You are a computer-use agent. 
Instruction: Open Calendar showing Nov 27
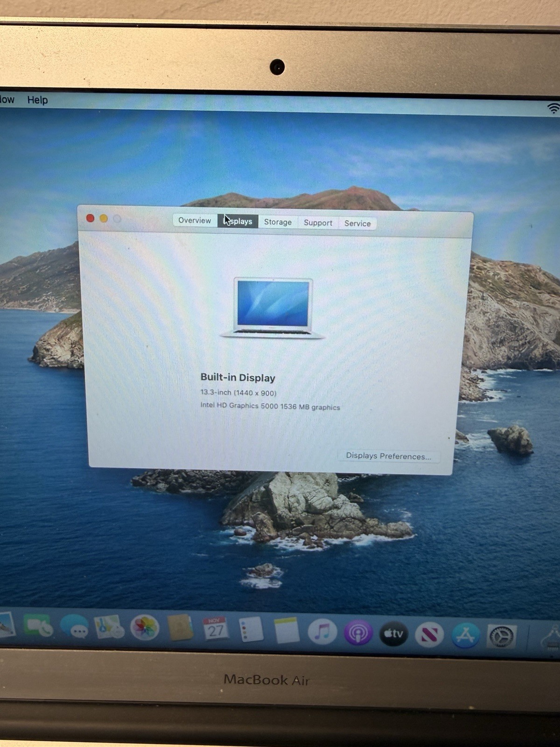[215, 629]
